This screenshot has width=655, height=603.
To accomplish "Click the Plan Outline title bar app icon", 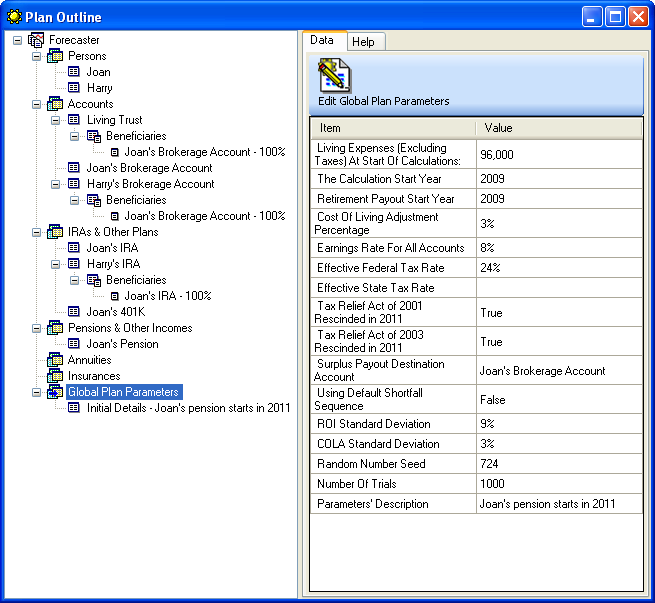I will coord(14,17).
